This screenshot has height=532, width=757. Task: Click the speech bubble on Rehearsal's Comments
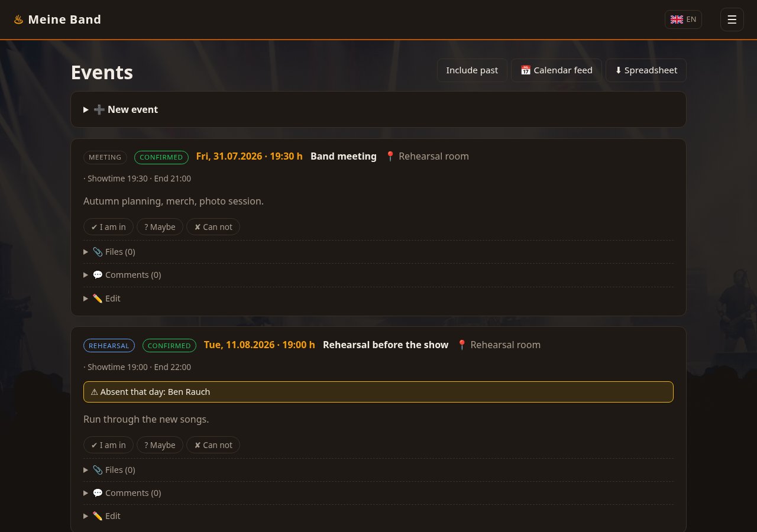[x=98, y=493]
